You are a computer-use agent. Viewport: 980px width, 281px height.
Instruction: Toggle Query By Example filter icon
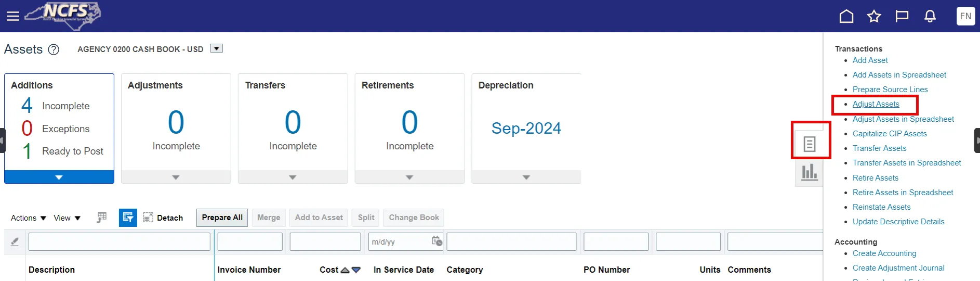[128, 218]
